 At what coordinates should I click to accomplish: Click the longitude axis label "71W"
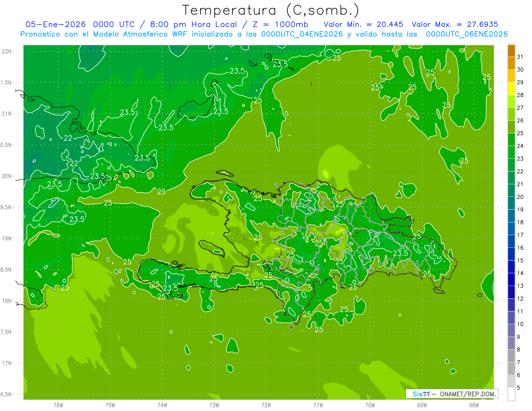pos(318,405)
